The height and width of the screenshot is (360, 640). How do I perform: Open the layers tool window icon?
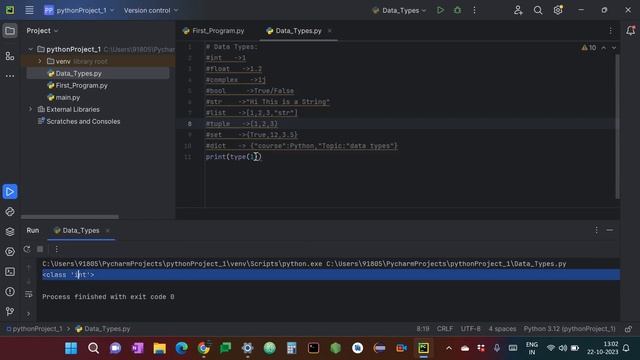tap(10, 231)
